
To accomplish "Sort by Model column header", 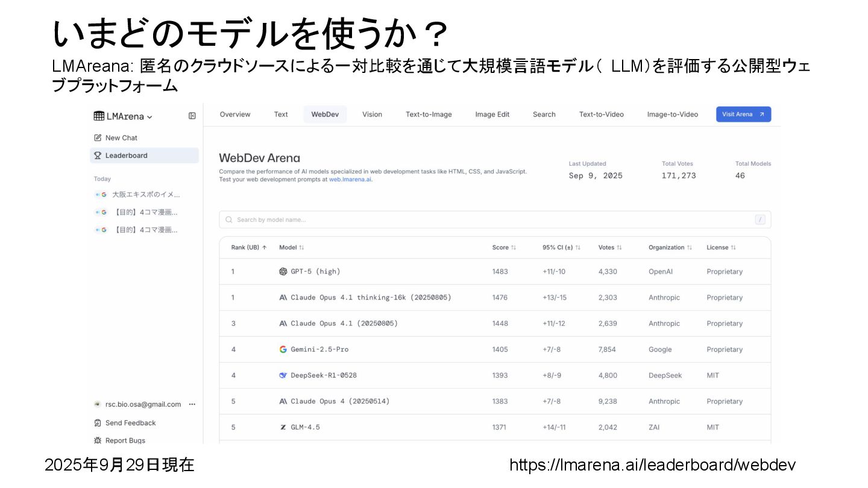I will [292, 248].
